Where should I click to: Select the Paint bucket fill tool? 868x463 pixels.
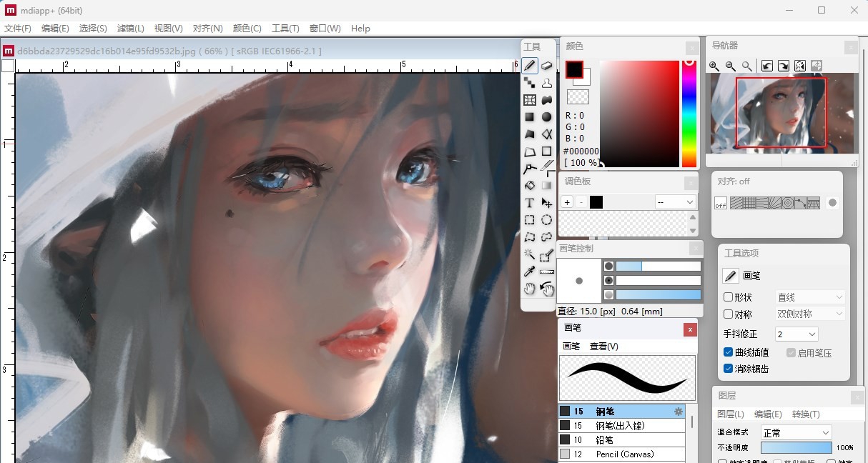pos(530,185)
